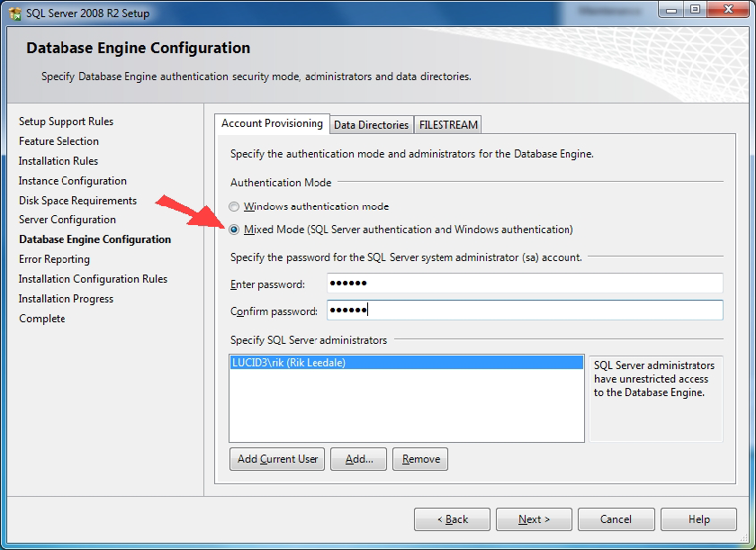756x550 pixels.
Task: Maximize the SQL Server Setup window
Action: [x=695, y=10]
